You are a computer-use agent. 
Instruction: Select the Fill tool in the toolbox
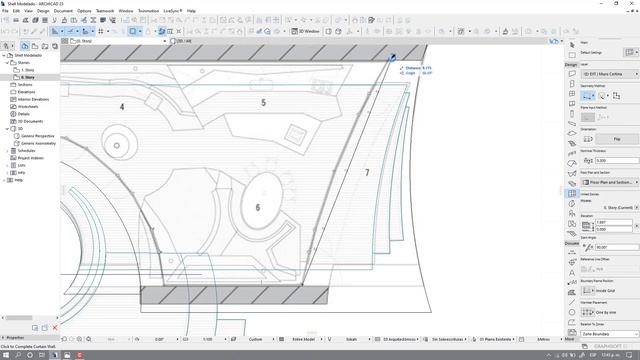coord(572,292)
